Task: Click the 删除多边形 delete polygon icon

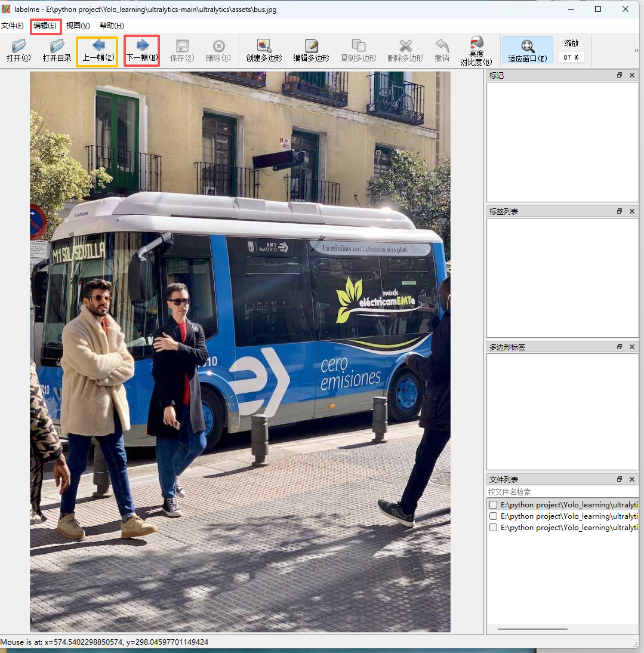Action: click(x=405, y=50)
